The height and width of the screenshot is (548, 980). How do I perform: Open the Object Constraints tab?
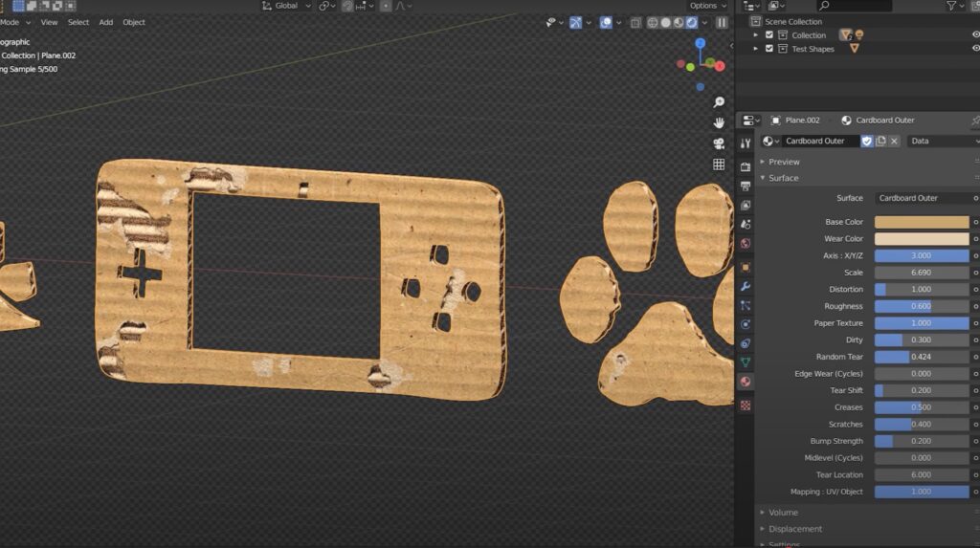[x=745, y=343]
